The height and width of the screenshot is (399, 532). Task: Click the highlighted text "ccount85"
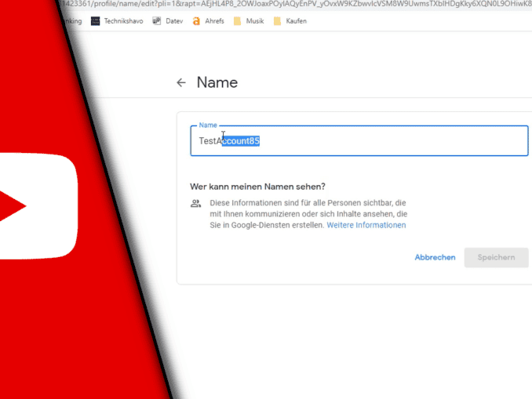pyautogui.click(x=241, y=141)
